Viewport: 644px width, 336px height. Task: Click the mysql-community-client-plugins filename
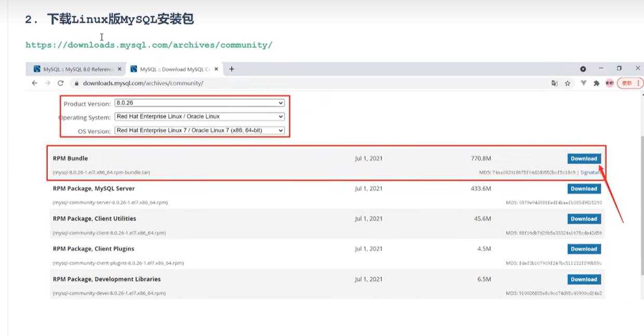point(118,263)
